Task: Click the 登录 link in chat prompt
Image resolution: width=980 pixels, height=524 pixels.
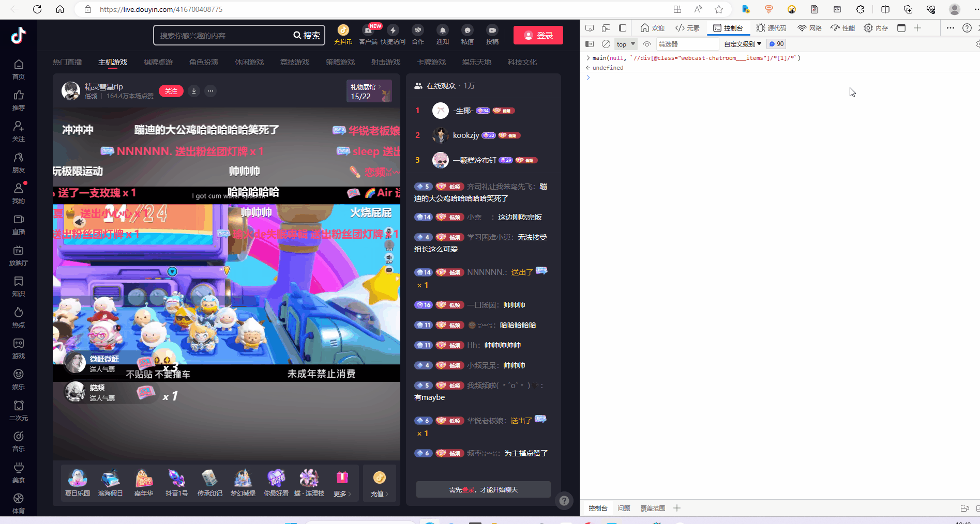Action: tap(468, 489)
